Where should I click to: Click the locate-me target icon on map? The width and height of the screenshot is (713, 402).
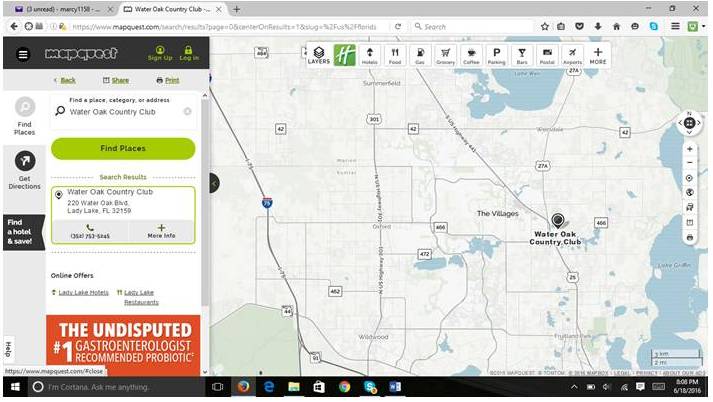(x=690, y=178)
